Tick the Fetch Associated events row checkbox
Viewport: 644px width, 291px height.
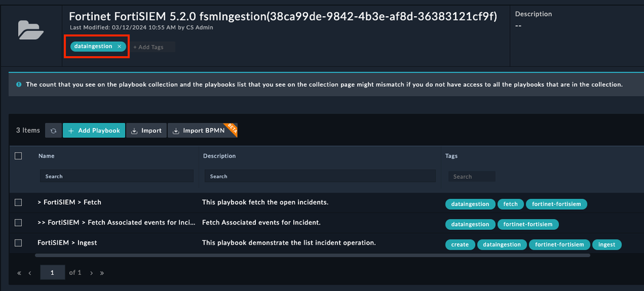point(18,223)
